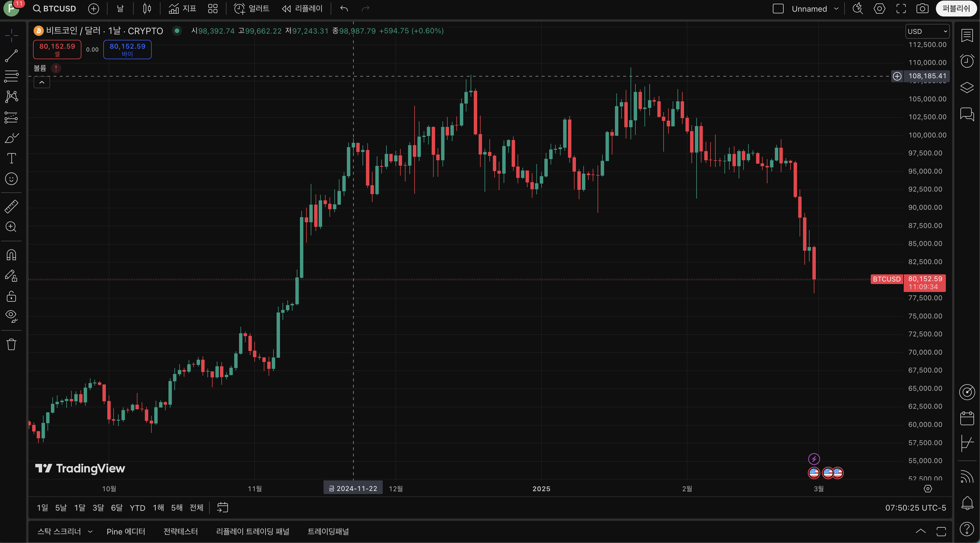The width and height of the screenshot is (980, 543).
Task: Select the trend line drawing tool
Action: coord(11,56)
